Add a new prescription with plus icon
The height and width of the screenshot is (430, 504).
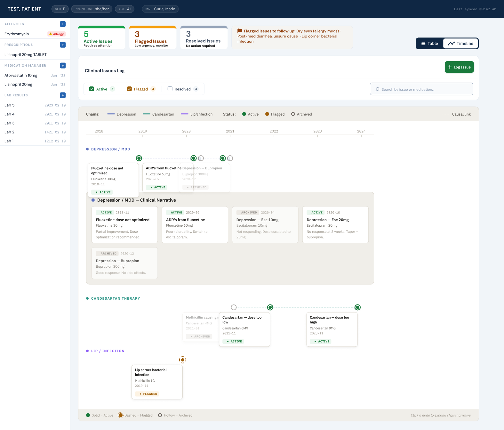pyautogui.click(x=63, y=45)
